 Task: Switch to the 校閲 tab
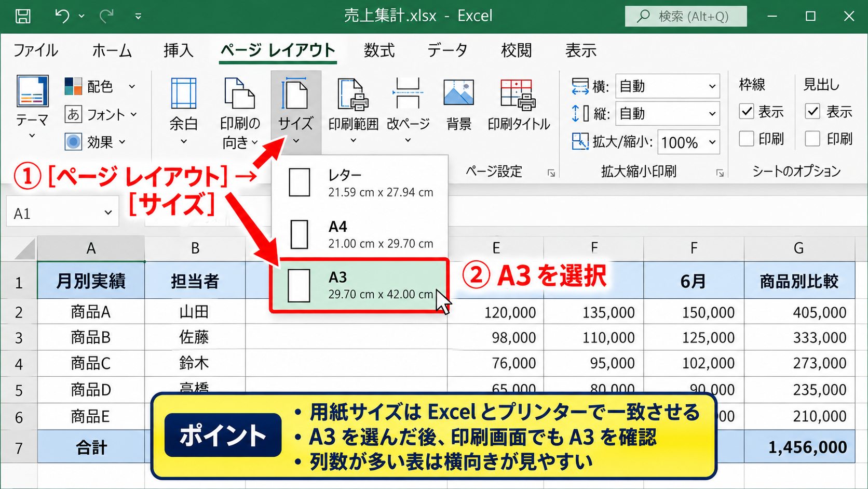(516, 50)
